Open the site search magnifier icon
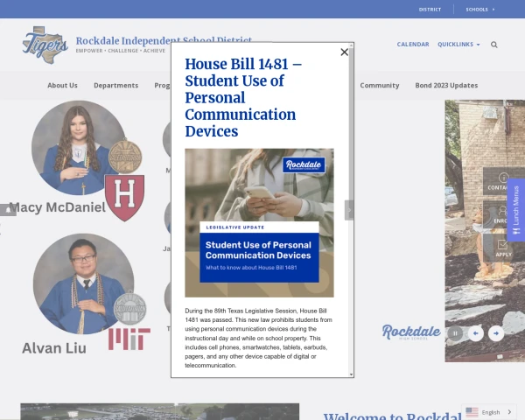The height and width of the screenshot is (420, 525). 493,45
